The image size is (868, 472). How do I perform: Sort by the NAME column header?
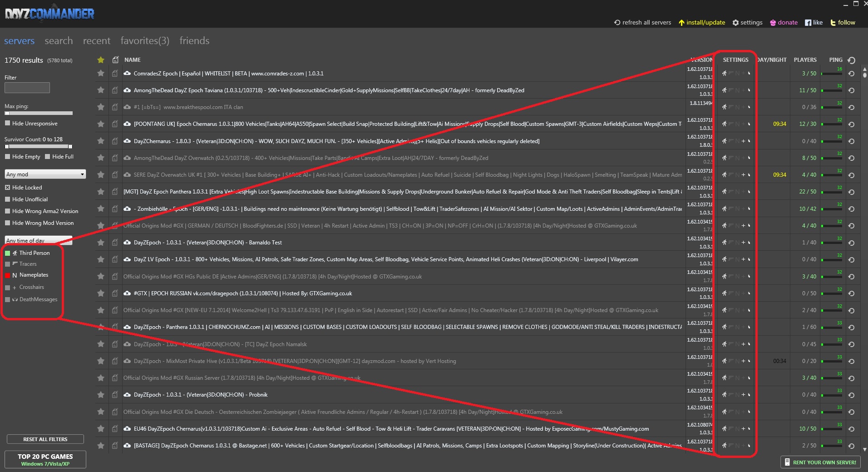click(x=133, y=60)
